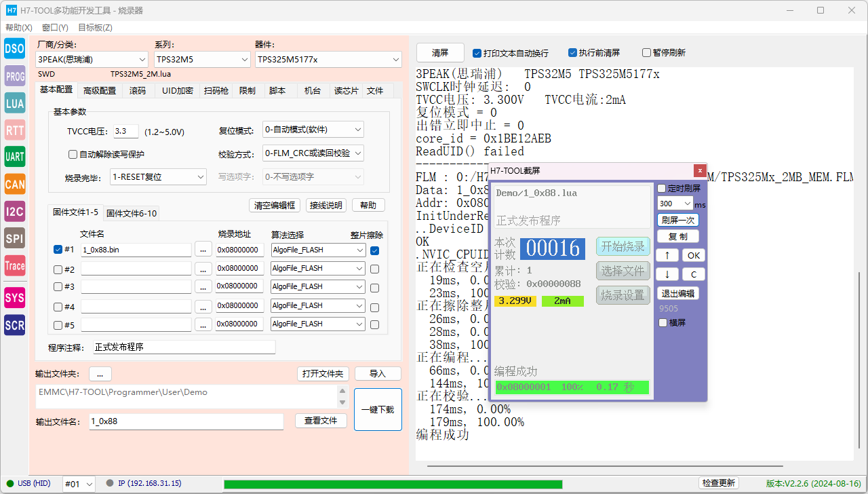Toggle whole-chip erase for 1_0x88.bin
868x494 pixels.
tap(374, 250)
